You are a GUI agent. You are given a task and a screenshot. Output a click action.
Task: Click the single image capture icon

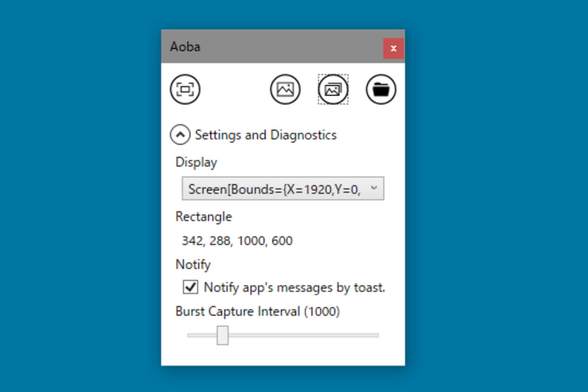285,90
